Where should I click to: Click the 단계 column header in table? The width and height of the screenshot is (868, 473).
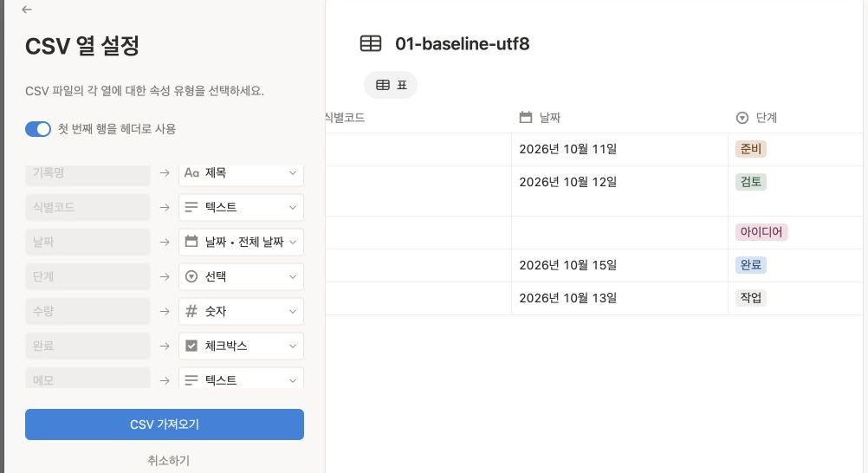tap(795, 118)
